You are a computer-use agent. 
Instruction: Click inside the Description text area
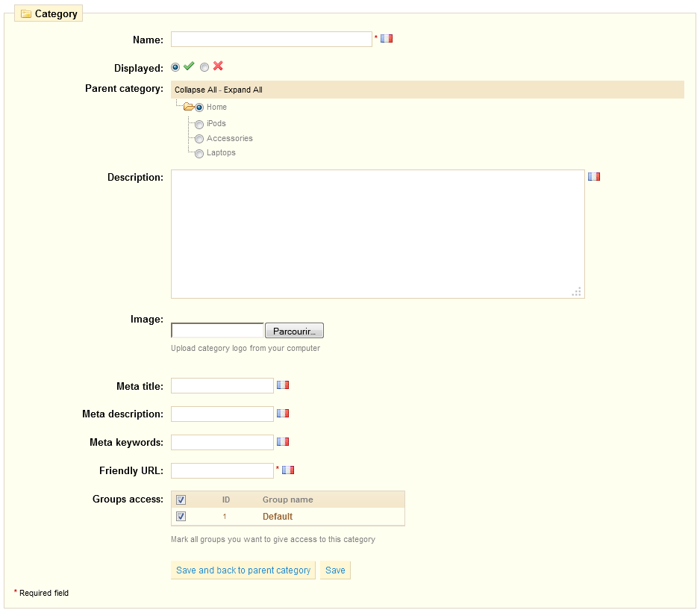(x=378, y=234)
